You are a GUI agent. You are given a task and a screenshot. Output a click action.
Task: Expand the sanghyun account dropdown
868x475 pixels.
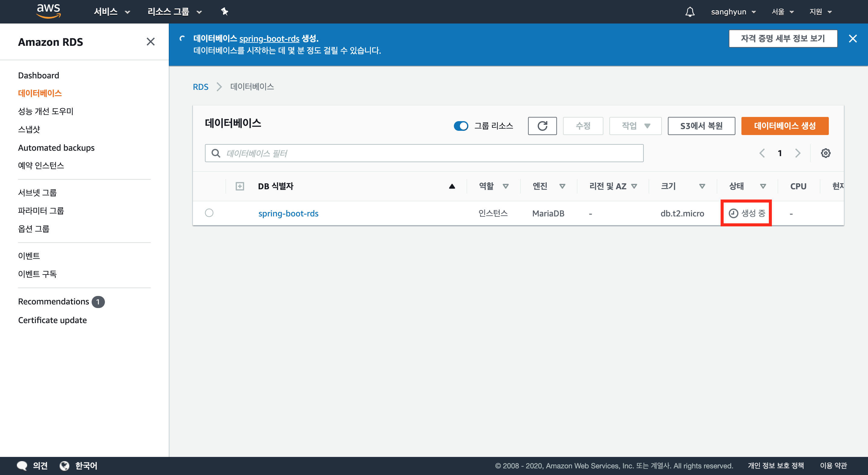tap(733, 12)
